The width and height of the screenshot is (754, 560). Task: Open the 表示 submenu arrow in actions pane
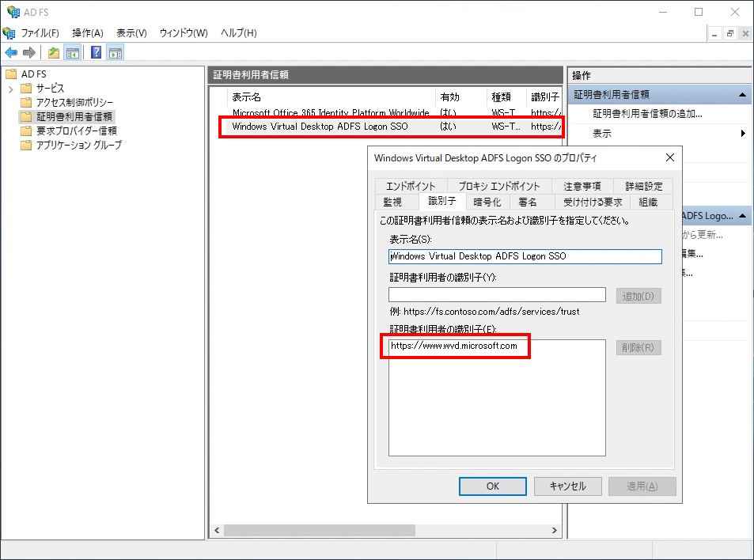pos(744,133)
